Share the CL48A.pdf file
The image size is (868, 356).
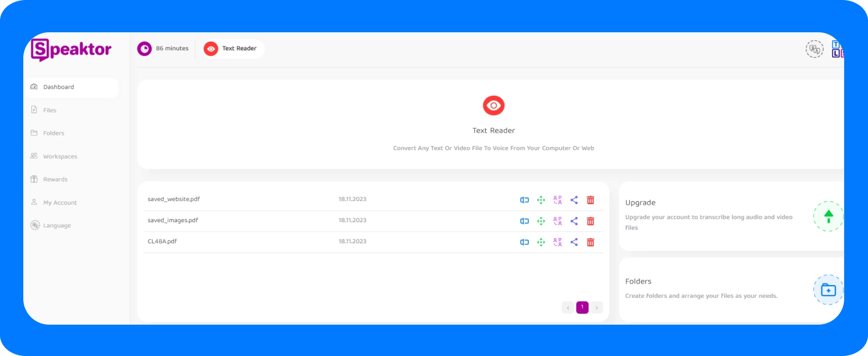(574, 242)
